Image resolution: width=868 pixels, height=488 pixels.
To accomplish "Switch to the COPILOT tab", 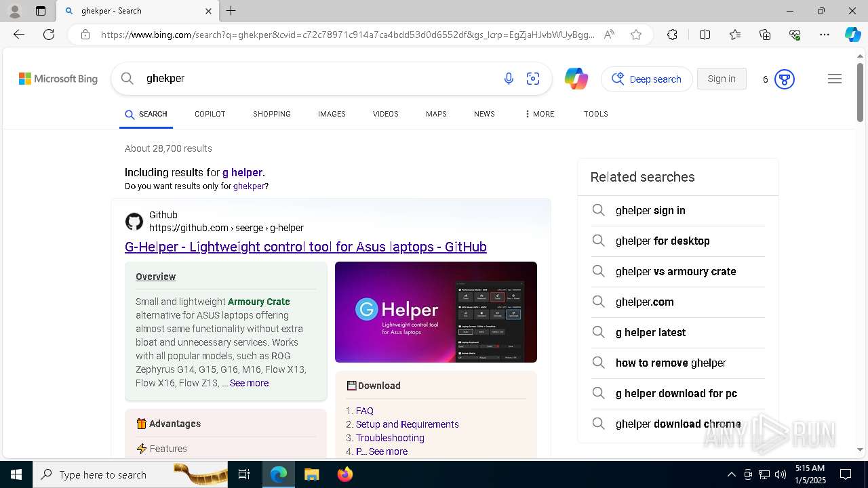I will coord(210,114).
